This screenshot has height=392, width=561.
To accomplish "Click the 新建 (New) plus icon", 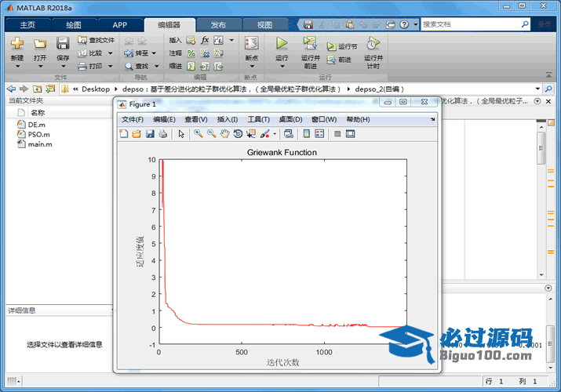I will pyautogui.click(x=17, y=44).
